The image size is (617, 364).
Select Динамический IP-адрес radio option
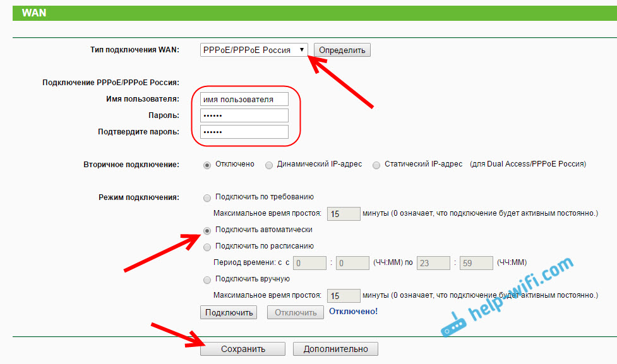tap(270, 165)
